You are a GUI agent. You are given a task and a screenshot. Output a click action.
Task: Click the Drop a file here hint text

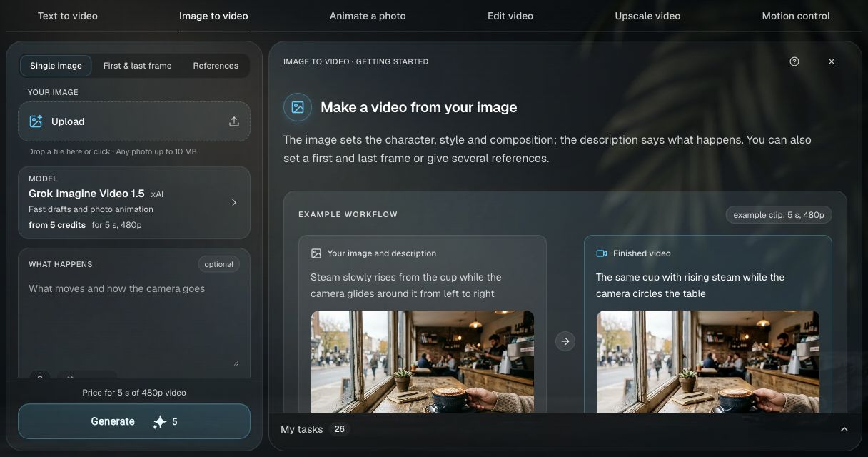tap(112, 151)
